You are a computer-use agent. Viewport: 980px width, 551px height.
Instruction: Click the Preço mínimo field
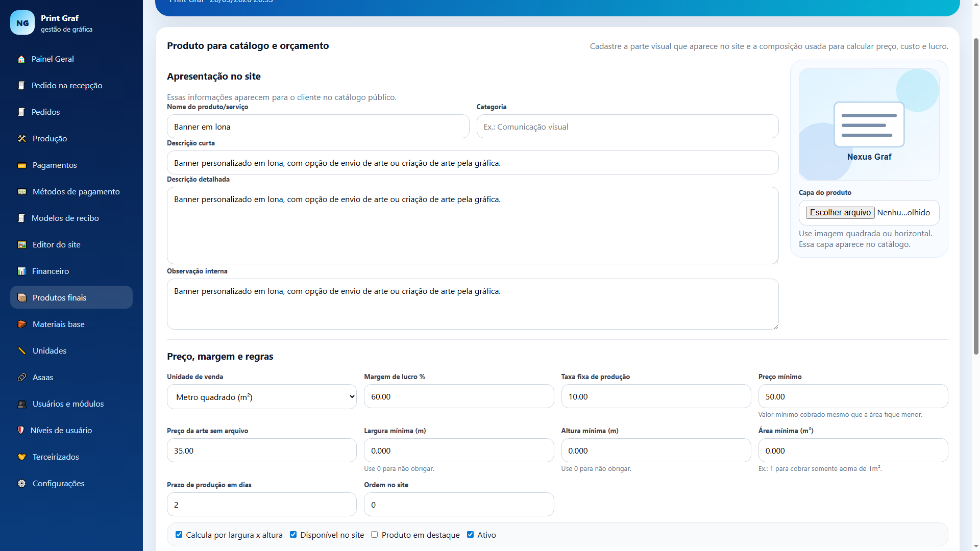tap(853, 396)
